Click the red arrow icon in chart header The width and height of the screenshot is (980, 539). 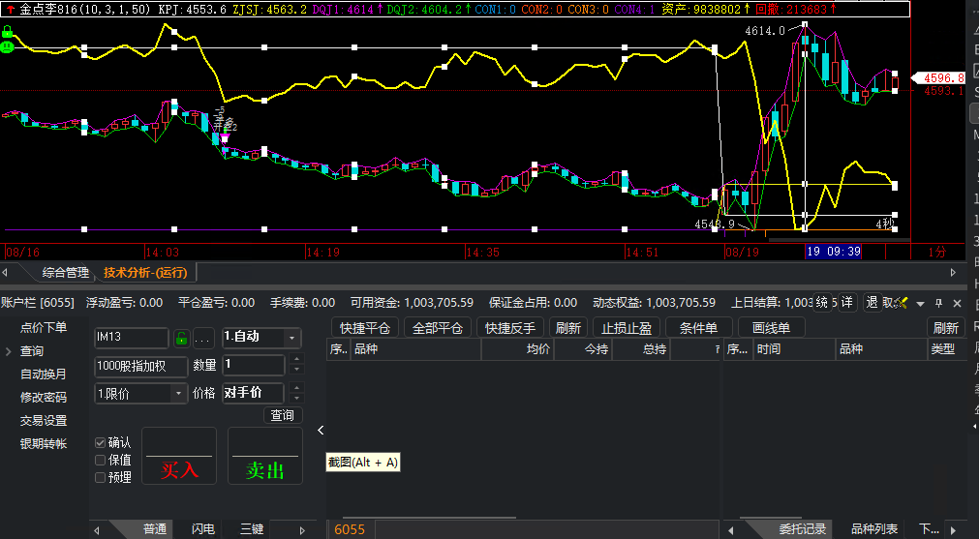(x=11, y=9)
